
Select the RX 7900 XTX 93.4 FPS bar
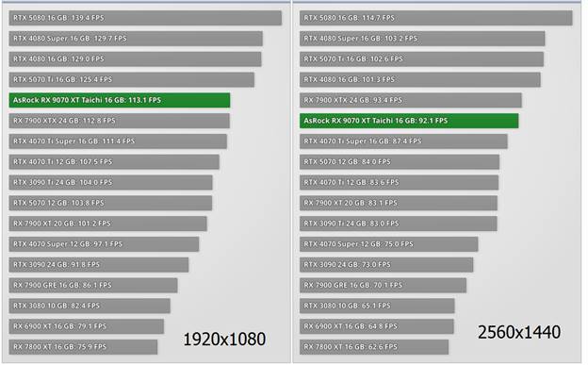(x=411, y=100)
